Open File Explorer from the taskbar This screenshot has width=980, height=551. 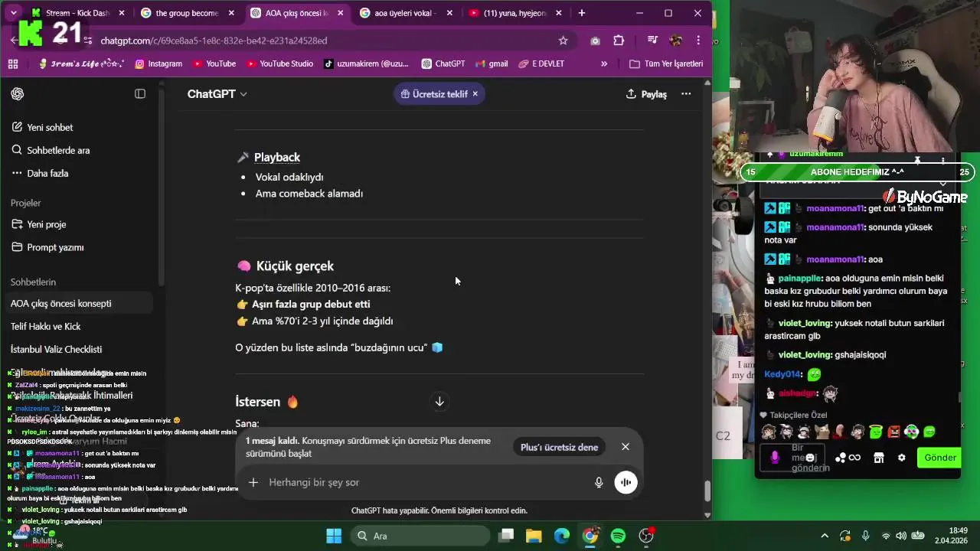tap(534, 536)
